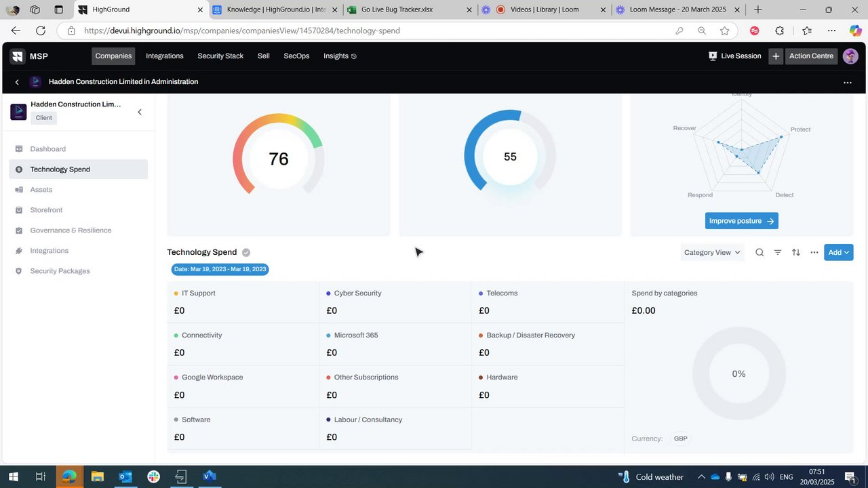Open the filter icon in spend toolbar
Viewport: 868px width, 488px height.
click(x=778, y=252)
